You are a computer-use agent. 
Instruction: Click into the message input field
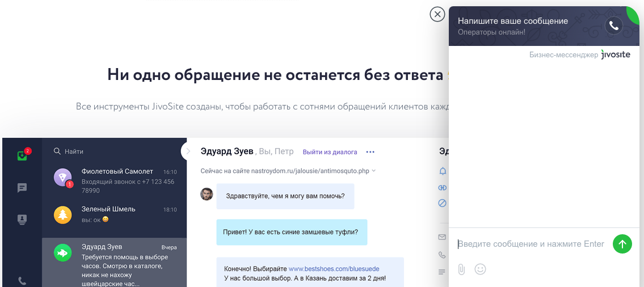pyautogui.click(x=532, y=244)
